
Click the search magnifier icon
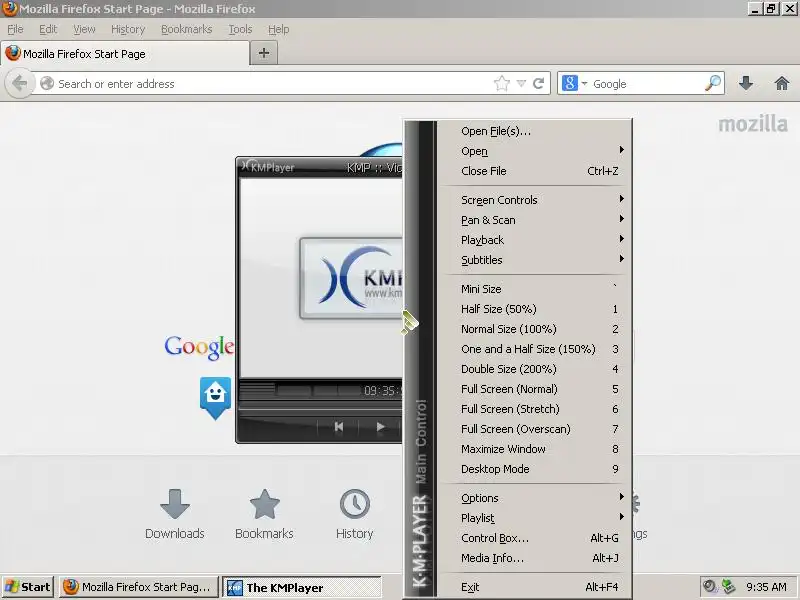point(713,83)
